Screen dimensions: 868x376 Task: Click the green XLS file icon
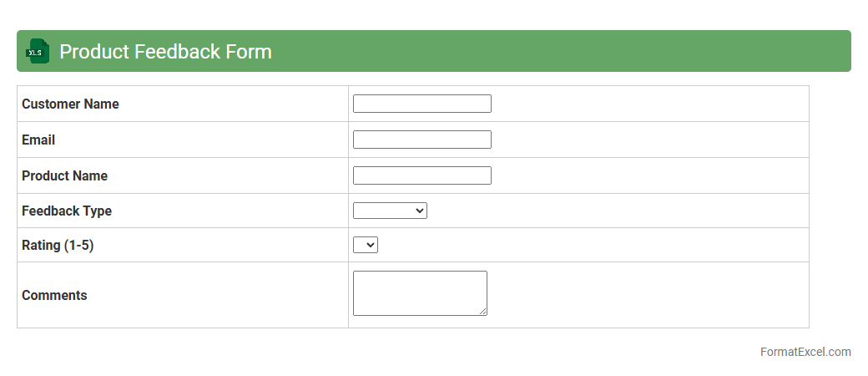38,51
